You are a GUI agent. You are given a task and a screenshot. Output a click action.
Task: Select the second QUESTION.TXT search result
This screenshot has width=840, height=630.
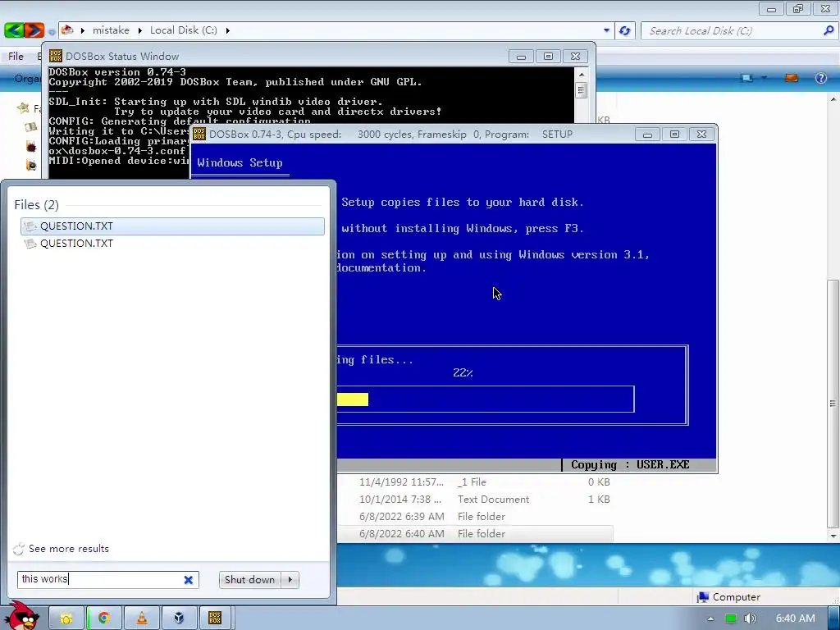tap(172, 243)
